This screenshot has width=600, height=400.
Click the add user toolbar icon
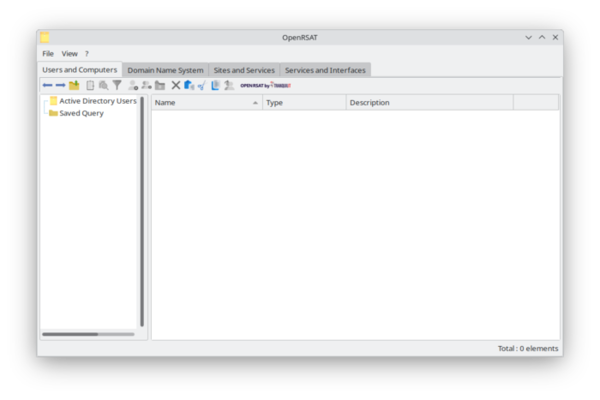coord(133,86)
